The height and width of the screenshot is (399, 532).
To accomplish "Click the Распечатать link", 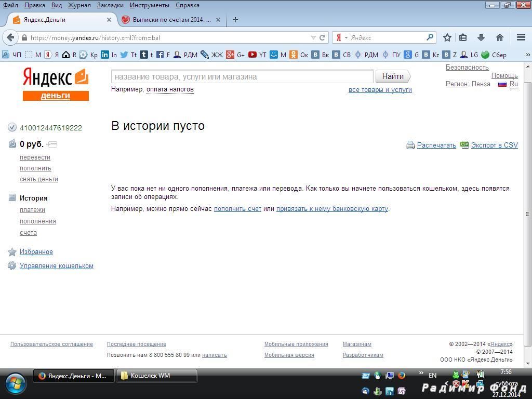I will 436,145.
